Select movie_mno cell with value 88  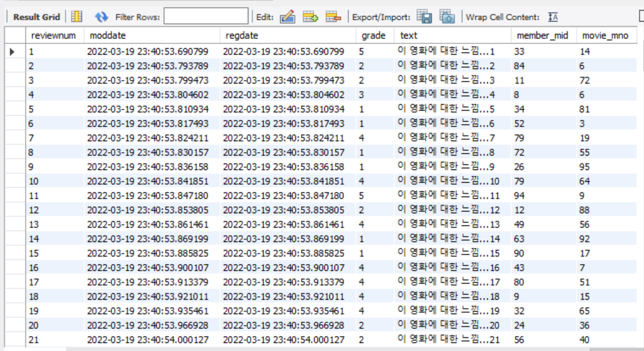click(607, 210)
